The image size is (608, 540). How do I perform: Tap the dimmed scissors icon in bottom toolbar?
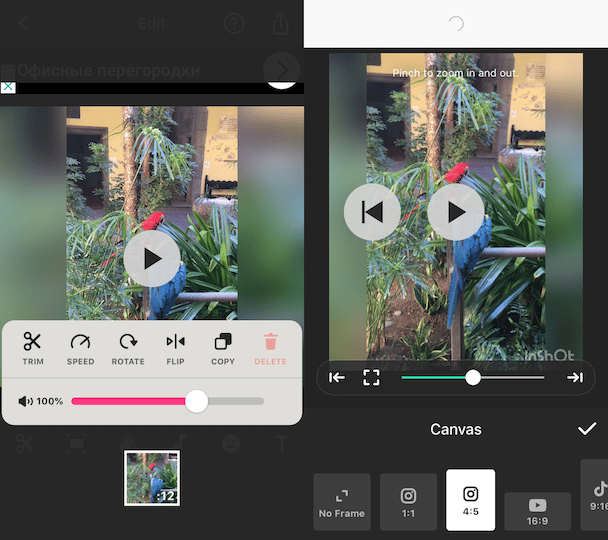[x=25, y=443]
